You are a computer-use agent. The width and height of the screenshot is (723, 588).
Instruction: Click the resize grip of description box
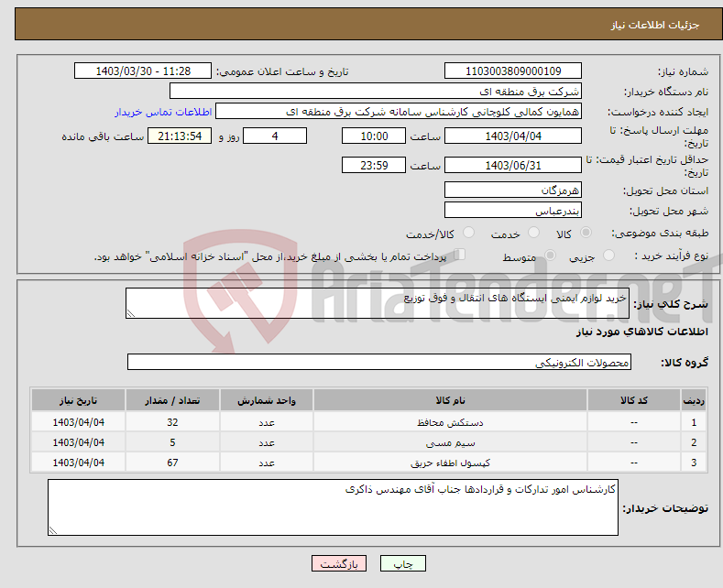point(131,313)
